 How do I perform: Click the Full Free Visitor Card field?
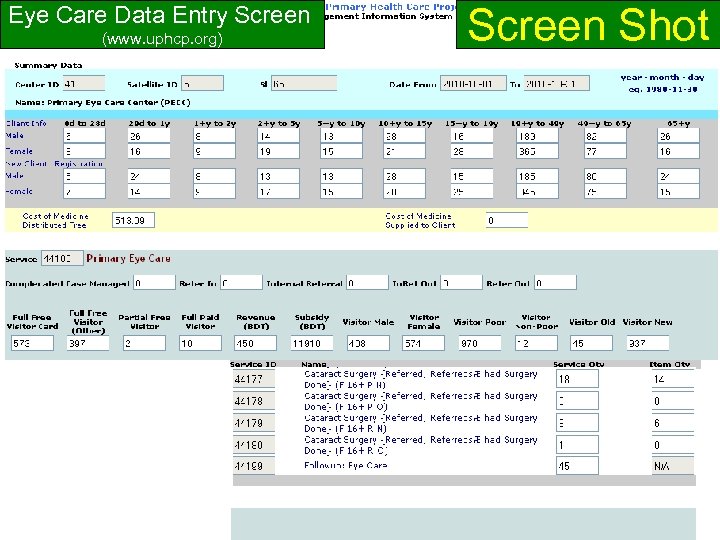[32, 343]
